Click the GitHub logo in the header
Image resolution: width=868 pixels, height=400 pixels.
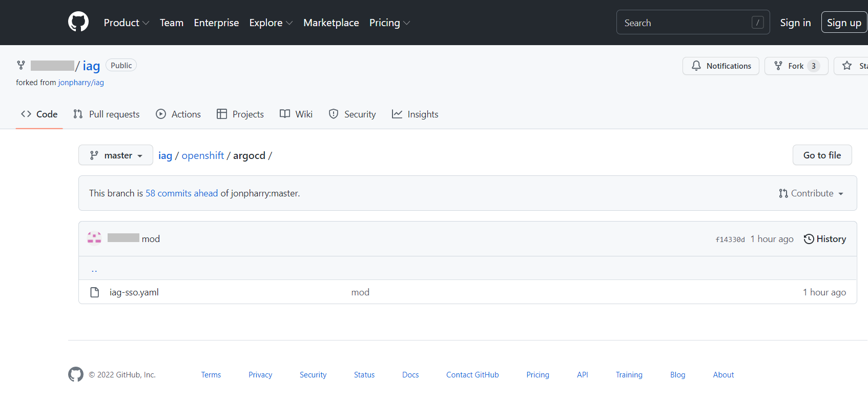(78, 22)
